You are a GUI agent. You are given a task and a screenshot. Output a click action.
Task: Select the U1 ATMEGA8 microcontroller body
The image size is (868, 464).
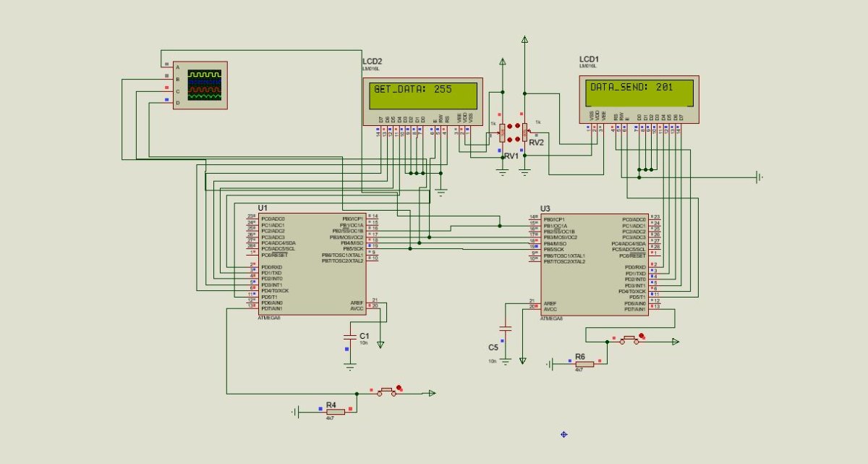[x=312, y=263]
